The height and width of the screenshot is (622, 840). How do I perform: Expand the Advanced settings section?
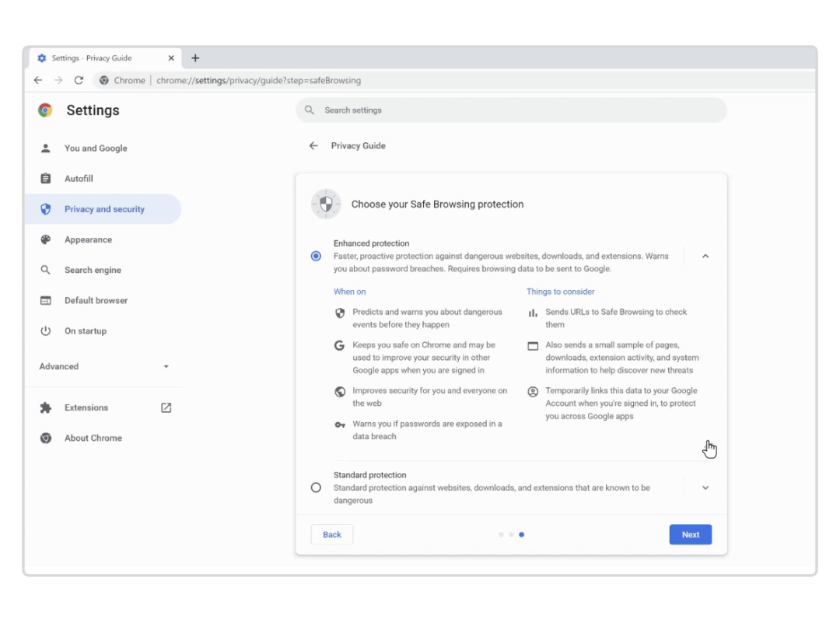click(166, 366)
